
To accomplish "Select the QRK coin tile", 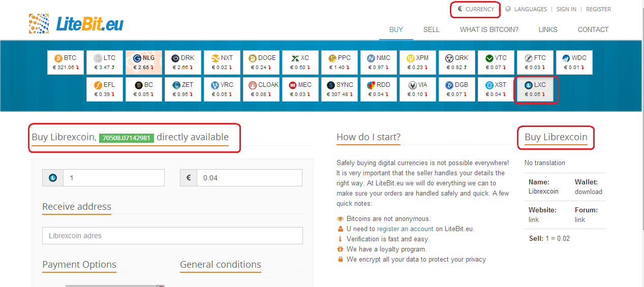I will [457, 62].
